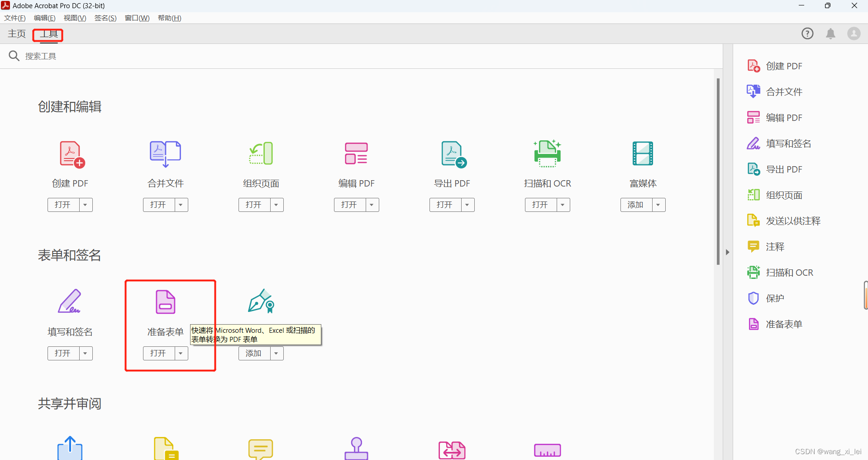Expand dropdown arrow under 合并文件

click(x=181, y=205)
